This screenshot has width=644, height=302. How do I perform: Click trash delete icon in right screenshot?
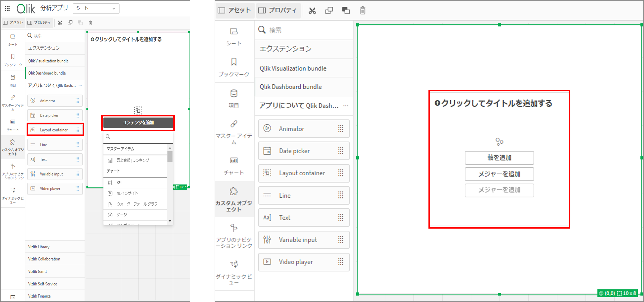(363, 10)
